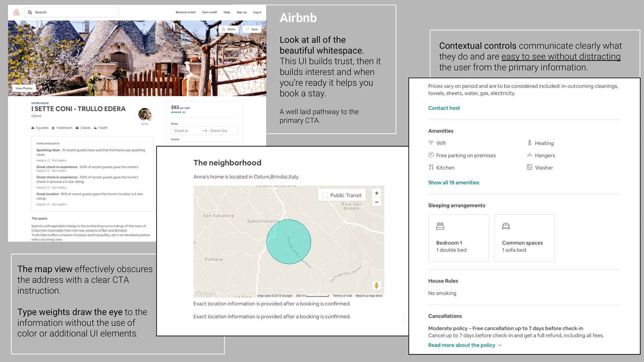Image resolution: width=644 pixels, height=362 pixels.
Task: Click the Wifi amenity icon
Action: tap(431, 143)
